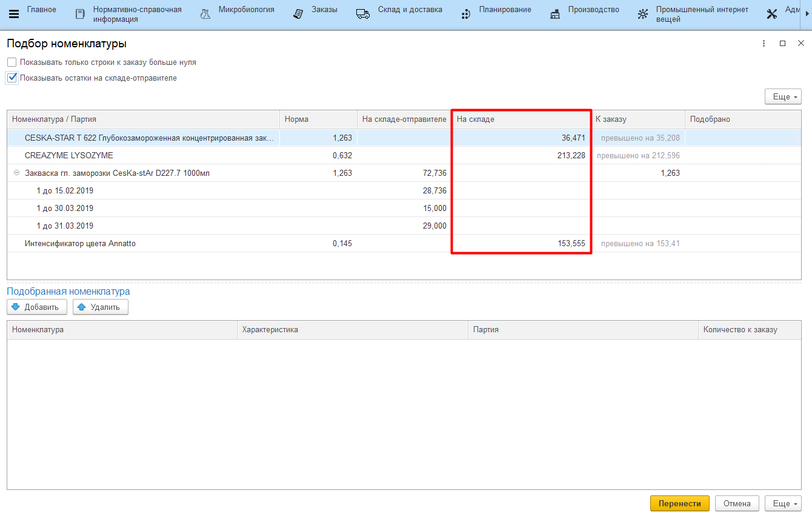This screenshot has width=812, height=516.
Task: Click the Отмена button
Action: point(737,503)
